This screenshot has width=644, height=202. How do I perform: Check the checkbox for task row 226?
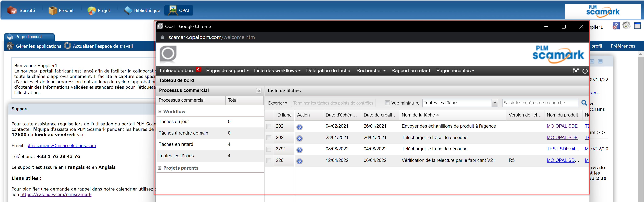click(x=269, y=161)
